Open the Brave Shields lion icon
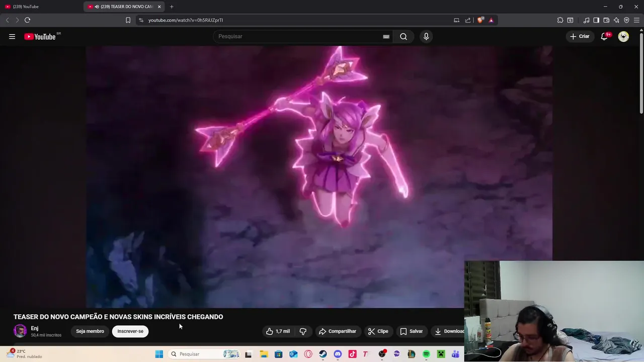The height and width of the screenshot is (362, 644). coord(480,20)
